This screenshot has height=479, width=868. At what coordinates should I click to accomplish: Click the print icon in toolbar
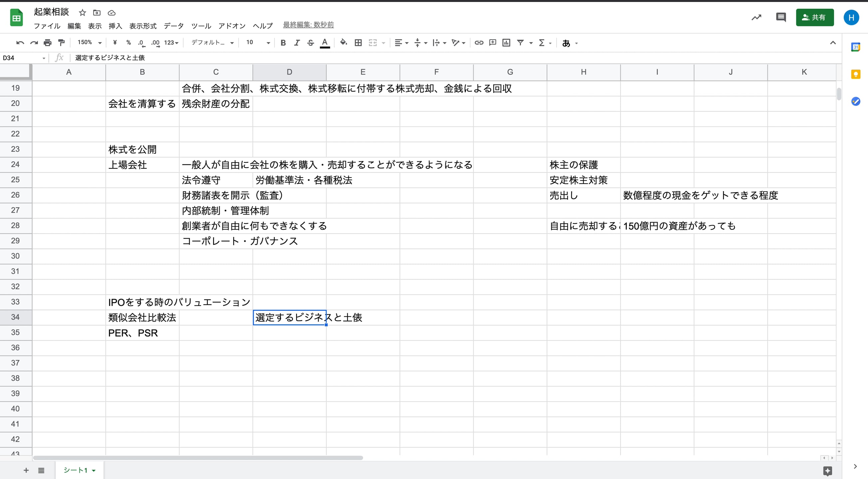48,43
